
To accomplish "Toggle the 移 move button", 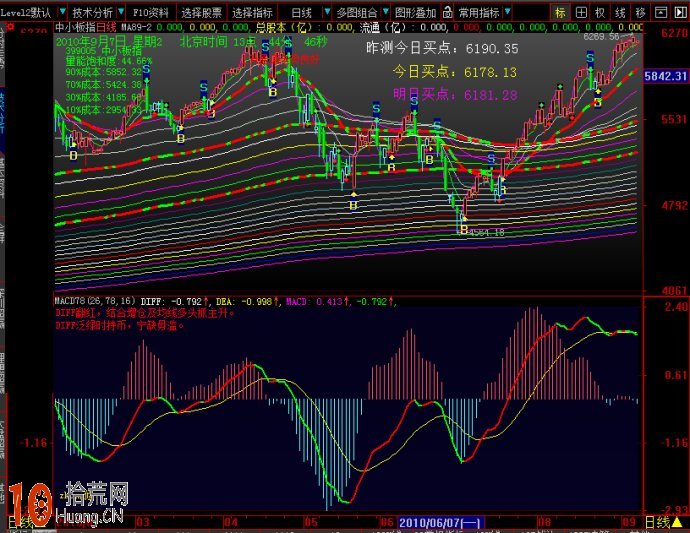I will pos(640,12).
